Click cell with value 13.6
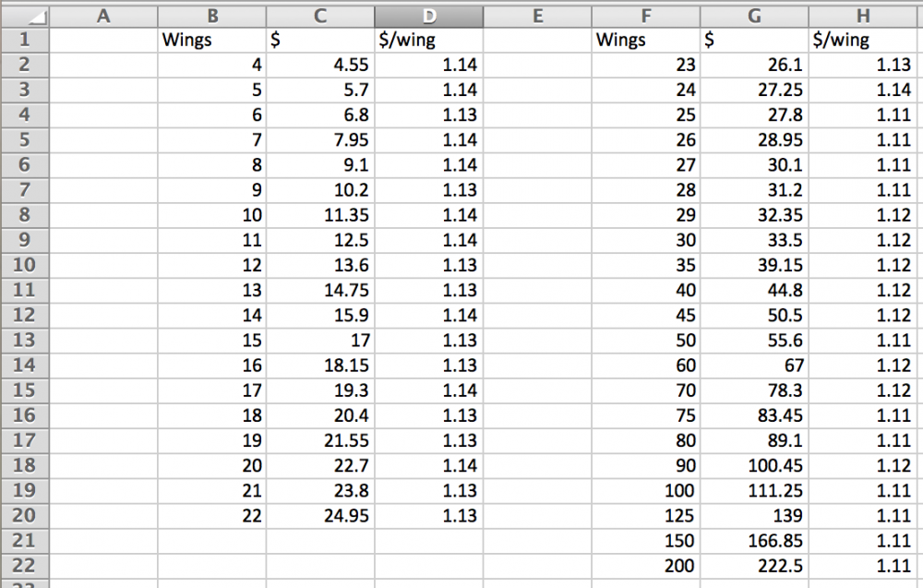Image resolution: width=923 pixels, height=588 pixels. tap(320, 266)
